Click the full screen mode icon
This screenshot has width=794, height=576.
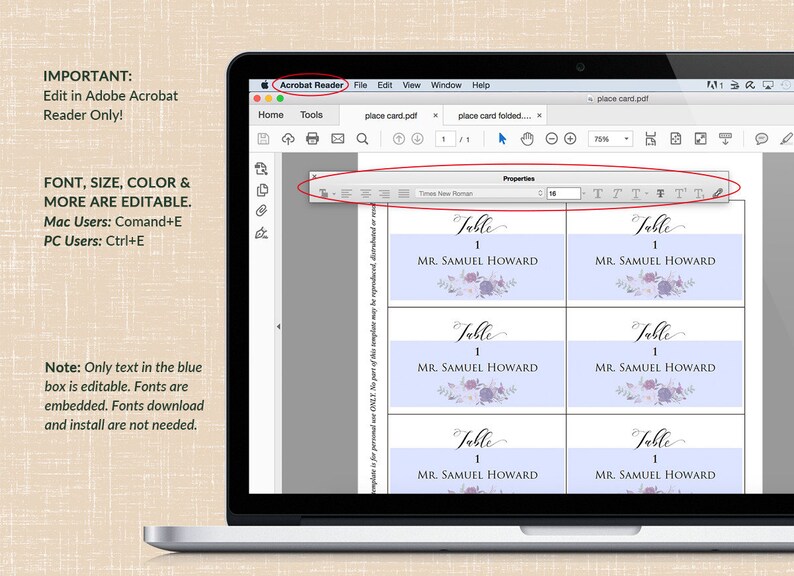(700, 139)
